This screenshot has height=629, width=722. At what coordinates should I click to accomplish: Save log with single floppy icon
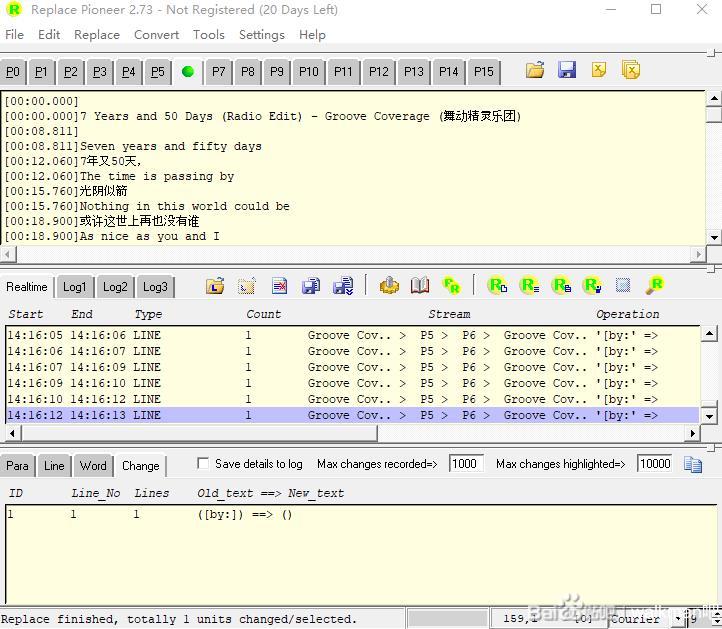[x=311, y=286]
